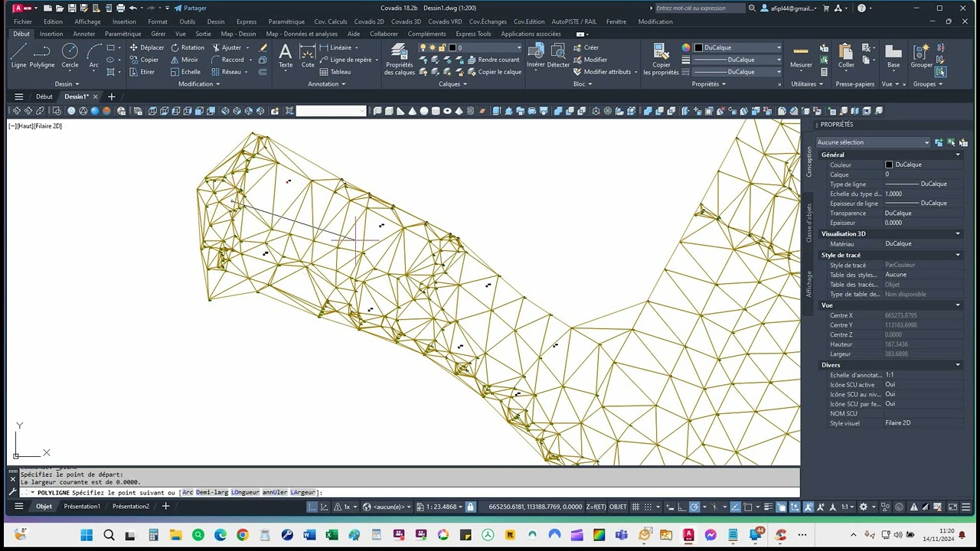
Task: Open the Windows Start menu
Action: pyautogui.click(x=86, y=535)
